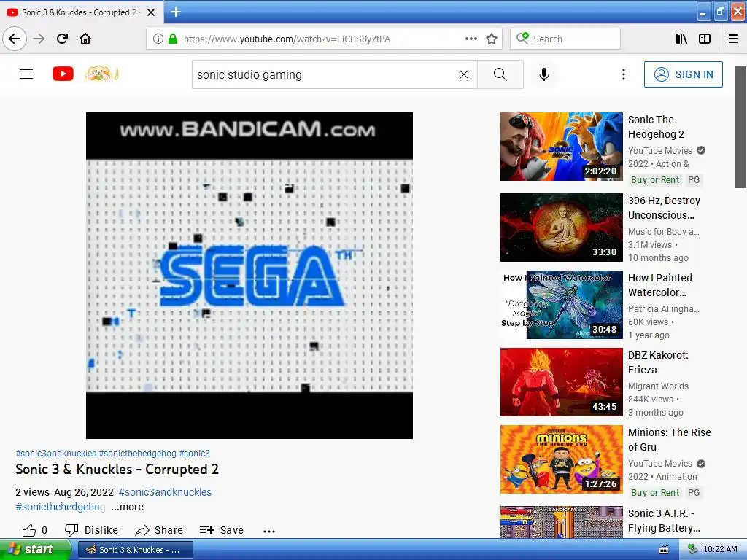Click the DBZ Kakarot: Frieza title

point(658,362)
